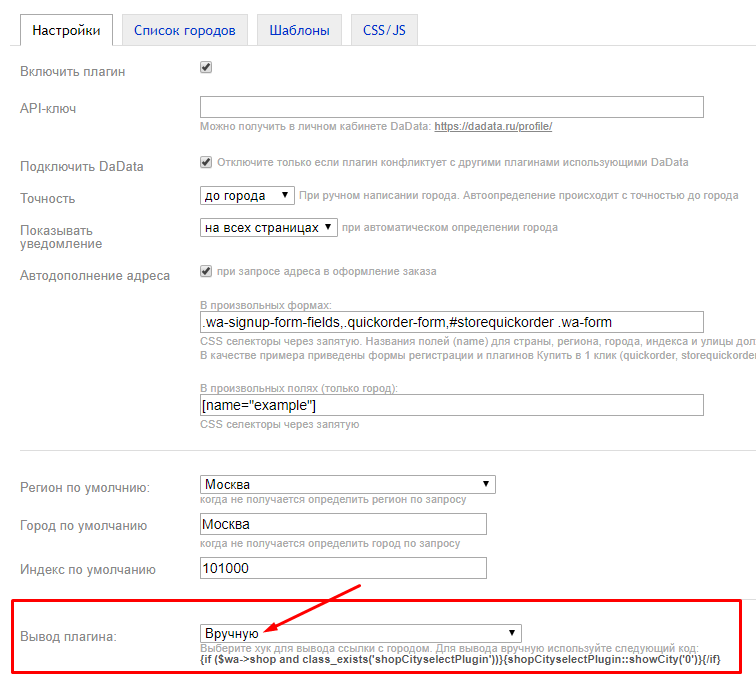
Task: Focus the Индекс по умолчанию field
Action: click(343, 568)
